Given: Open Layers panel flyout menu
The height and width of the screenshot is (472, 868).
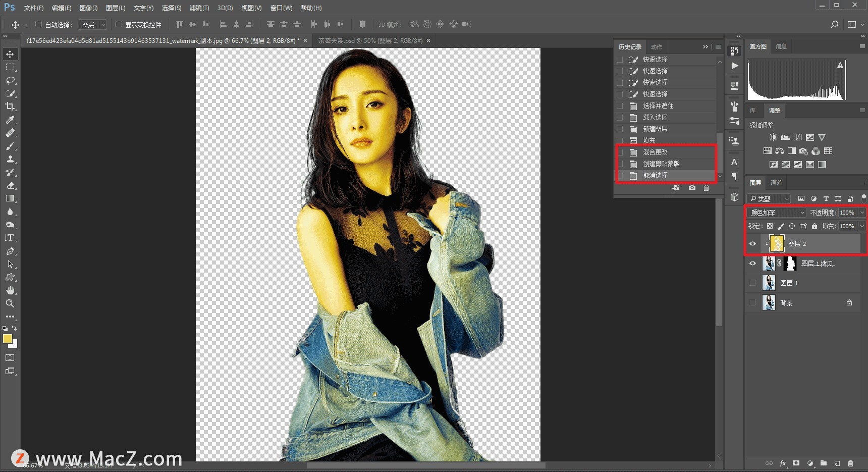Looking at the screenshot, I should [x=862, y=183].
